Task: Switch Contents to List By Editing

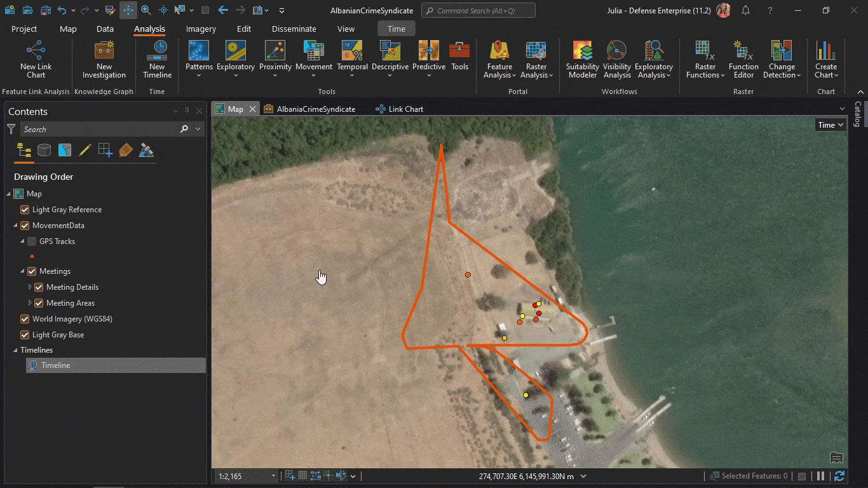Action: [x=85, y=151]
